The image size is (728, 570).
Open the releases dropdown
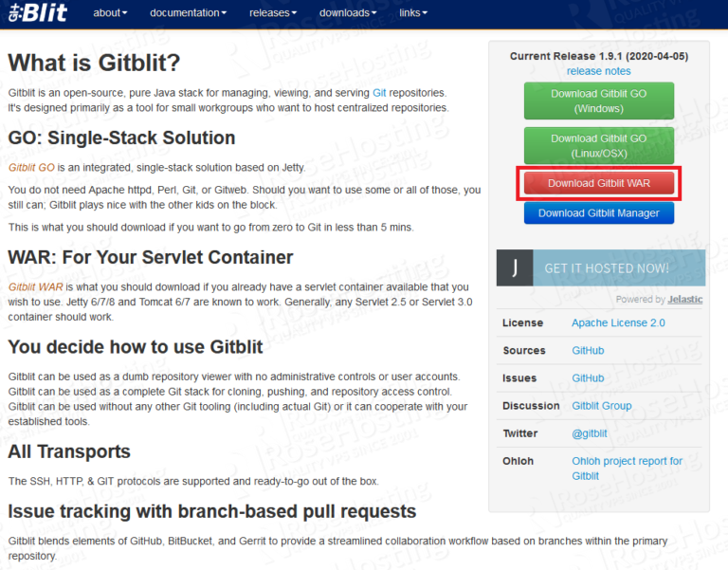pos(273,13)
